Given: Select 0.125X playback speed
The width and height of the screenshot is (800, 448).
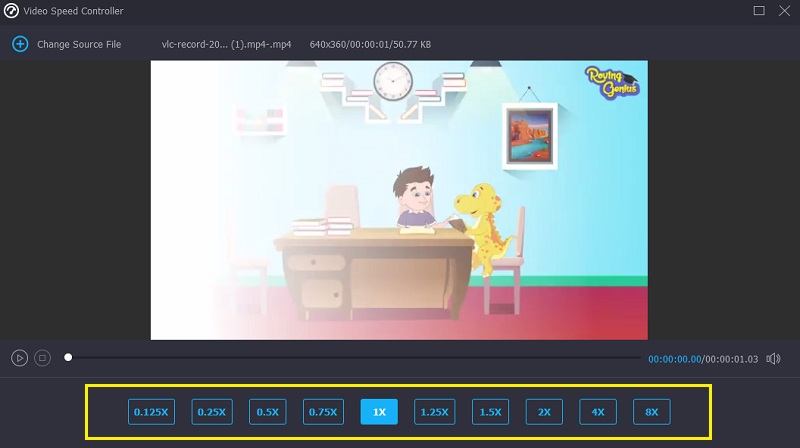Looking at the screenshot, I should pos(152,411).
